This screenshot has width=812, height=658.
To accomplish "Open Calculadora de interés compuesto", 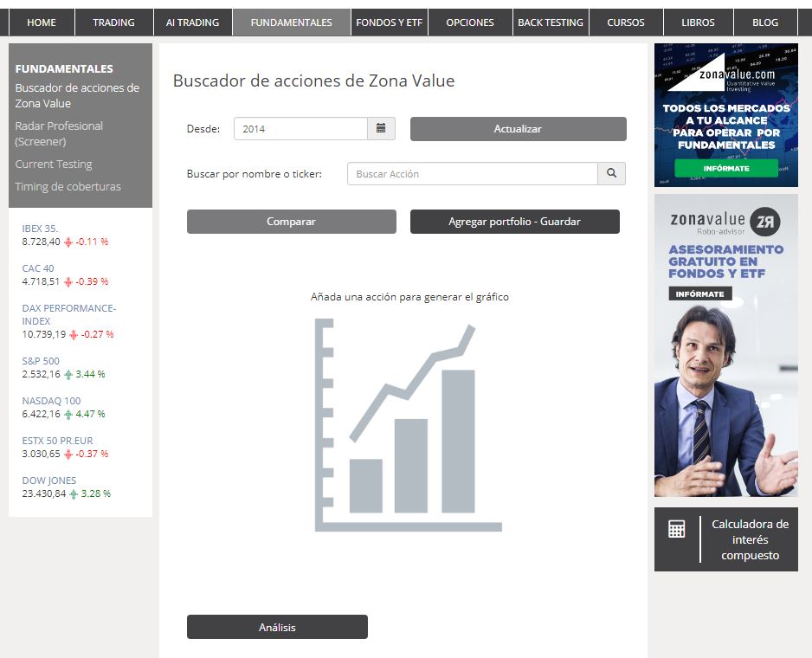I will click(726, 539).
